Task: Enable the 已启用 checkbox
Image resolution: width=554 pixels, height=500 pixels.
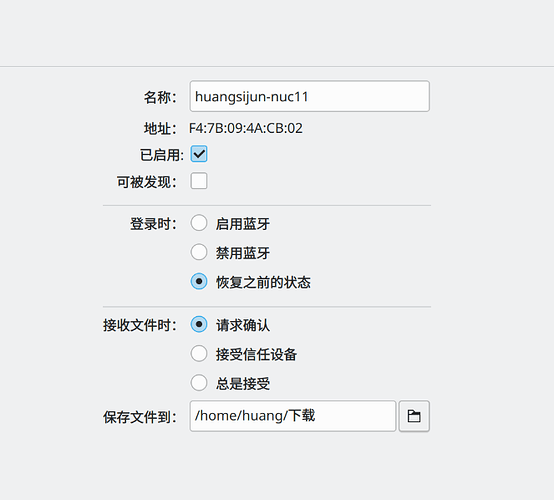Action: 199,154
